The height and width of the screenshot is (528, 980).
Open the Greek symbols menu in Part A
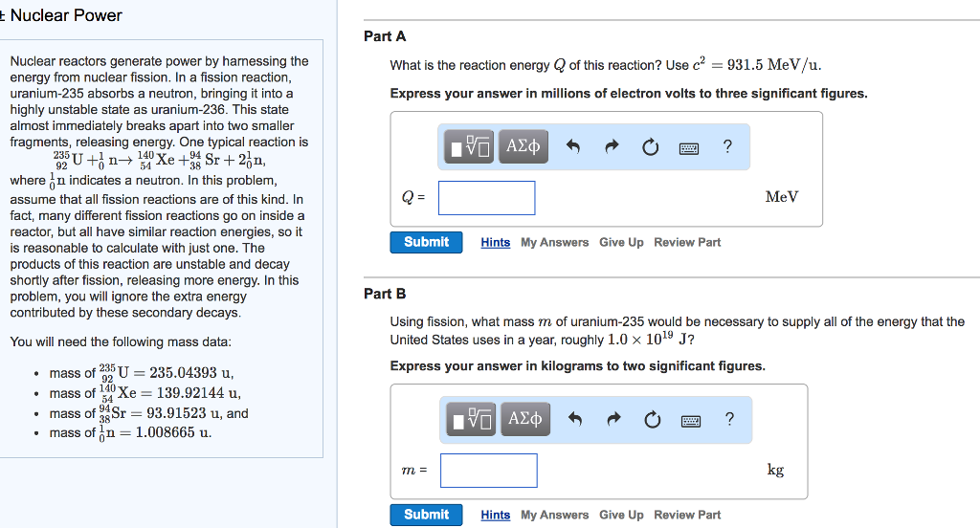523,147
